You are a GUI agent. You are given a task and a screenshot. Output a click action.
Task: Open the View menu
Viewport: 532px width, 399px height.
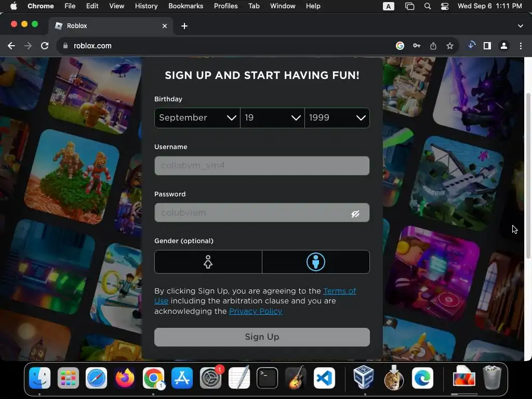(116, 6)
